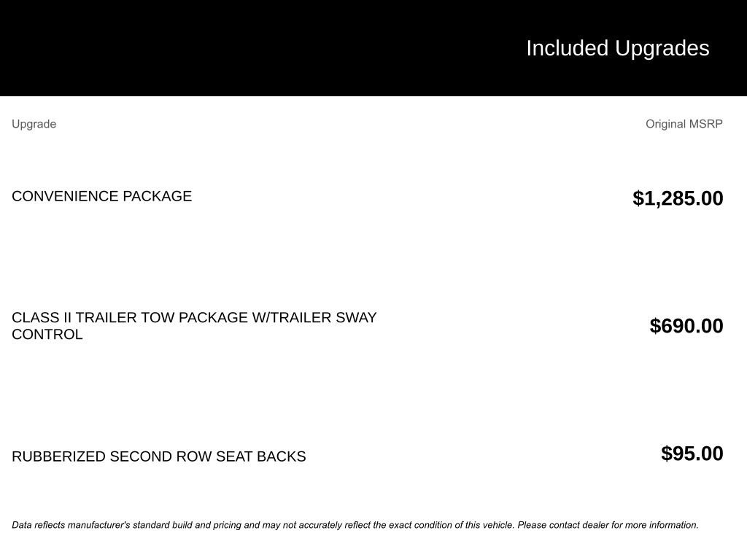747x560 pixels.
Task: Click the word CONTROL on second line
Action: 47,335
